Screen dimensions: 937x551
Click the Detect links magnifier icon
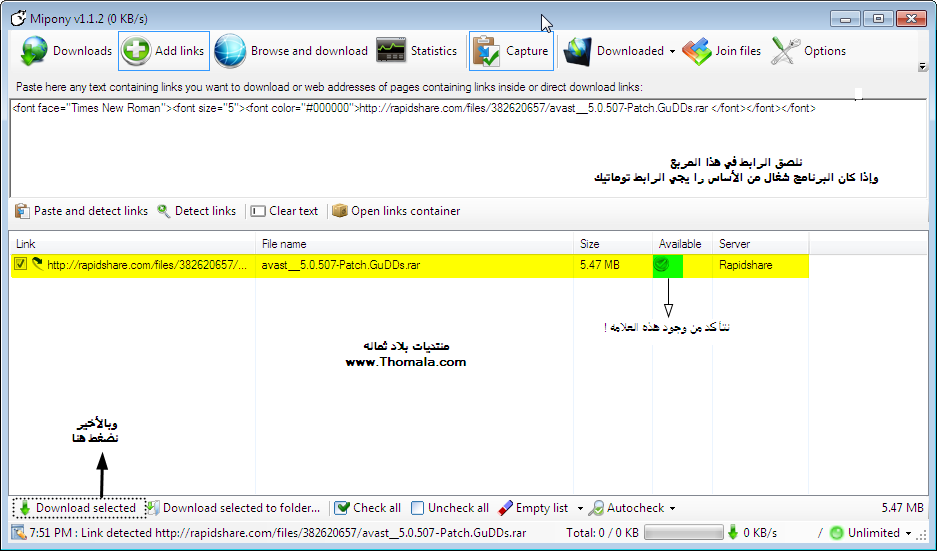coord(164,211)
